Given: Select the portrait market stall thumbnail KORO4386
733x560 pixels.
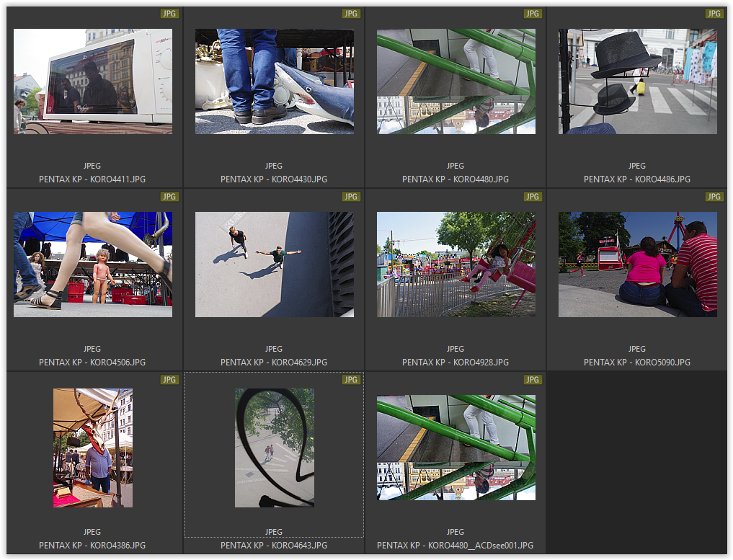Looking at the screenshot, I should 93,448.
